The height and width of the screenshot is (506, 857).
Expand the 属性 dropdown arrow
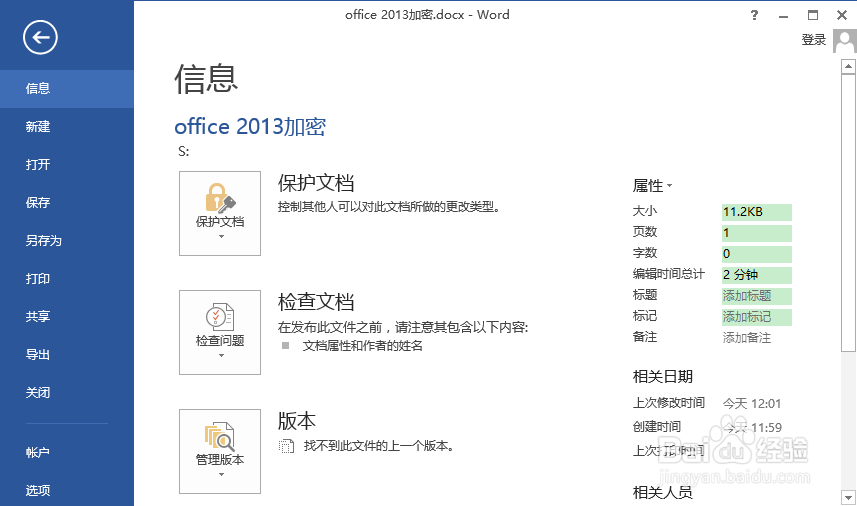pyautogui.click(x=670, y=186)
